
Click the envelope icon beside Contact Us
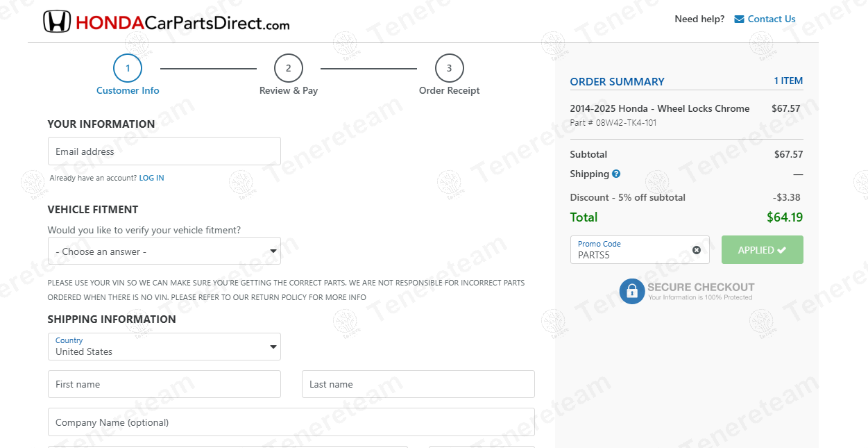click(739, 19)
